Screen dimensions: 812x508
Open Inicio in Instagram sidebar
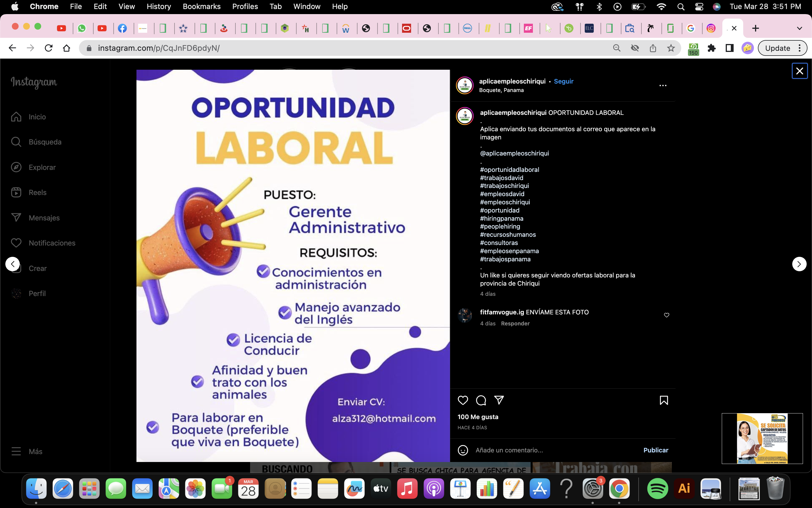28,117
